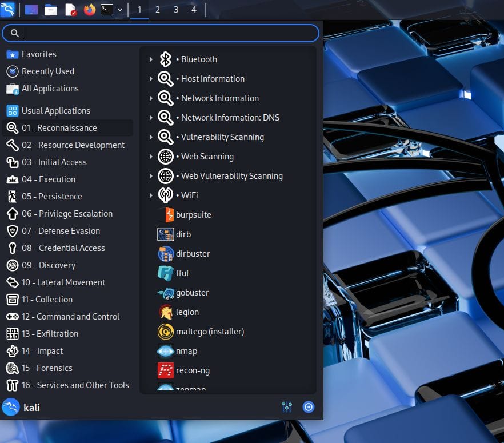The image size is (504, 443).
Task: Open Firefox from the top panel
Action: [89, 10]
